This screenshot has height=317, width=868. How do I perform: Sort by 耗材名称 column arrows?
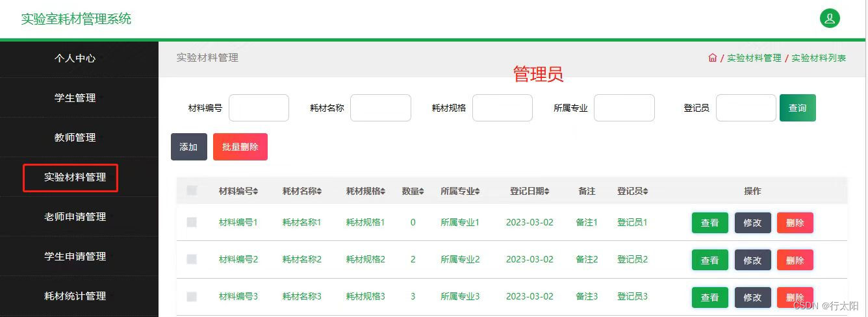[319, 191]
